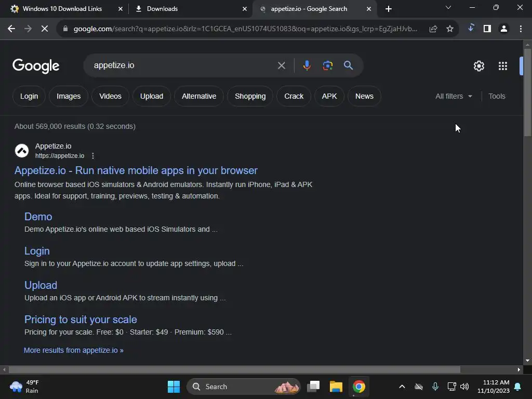Click the https://appetize.io URL text
The height and width of the screenshot is (399, 532).
pyautogui.click(x=60, y=156)
